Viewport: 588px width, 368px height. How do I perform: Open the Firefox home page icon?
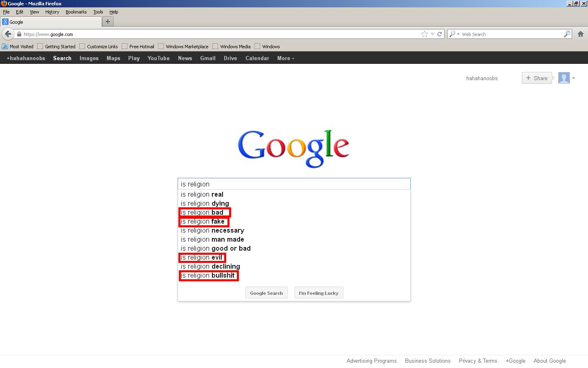[580, 34]
